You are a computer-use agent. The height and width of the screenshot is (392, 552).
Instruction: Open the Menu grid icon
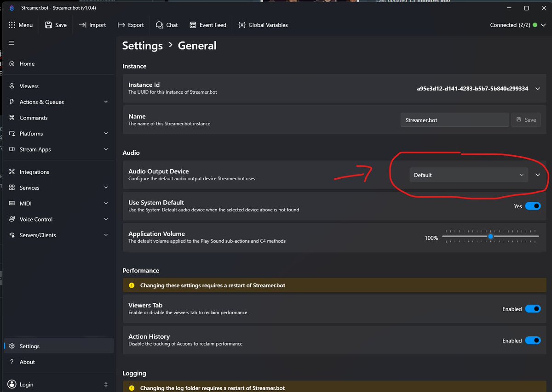[12, 25]
